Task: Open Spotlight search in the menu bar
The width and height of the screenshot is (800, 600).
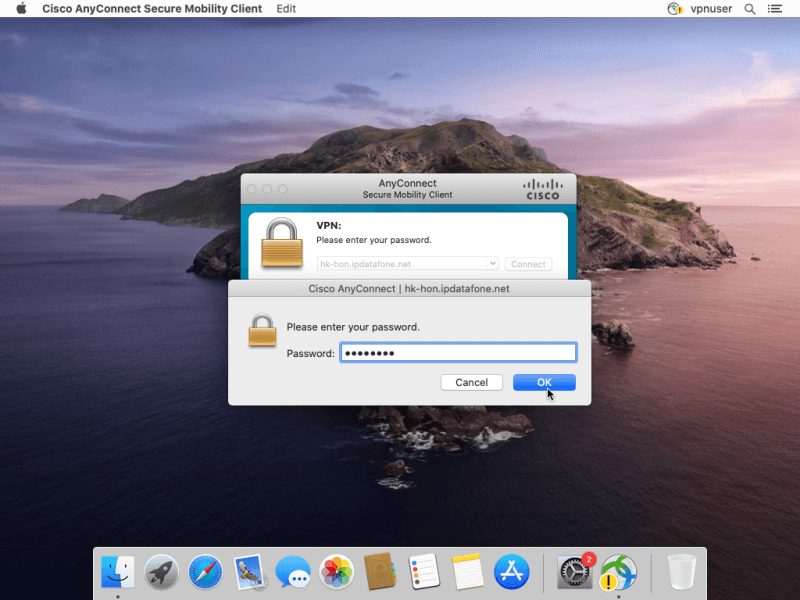Action: [x=750, y=9]
